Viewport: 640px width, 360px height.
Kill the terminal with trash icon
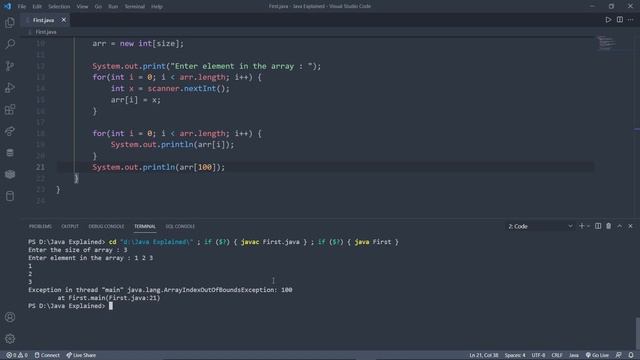[609, 226]
